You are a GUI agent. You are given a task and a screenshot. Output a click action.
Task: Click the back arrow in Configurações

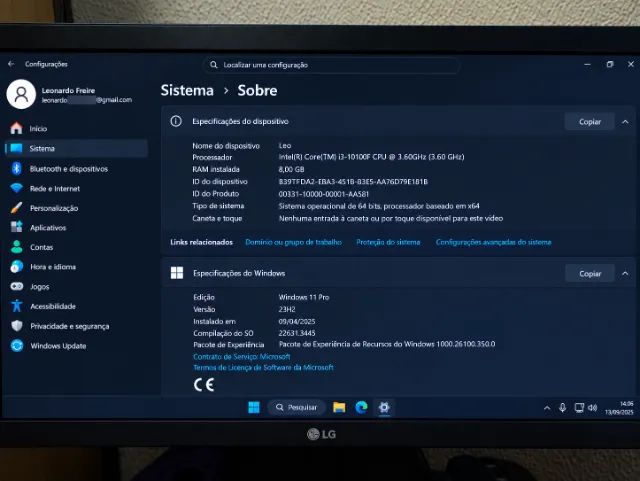pos(11,64)
